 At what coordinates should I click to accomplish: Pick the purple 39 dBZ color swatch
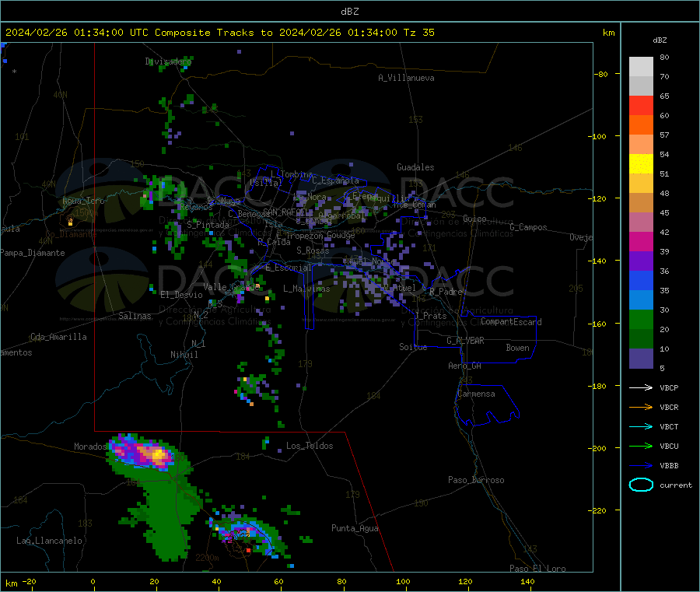coord(641,261)
